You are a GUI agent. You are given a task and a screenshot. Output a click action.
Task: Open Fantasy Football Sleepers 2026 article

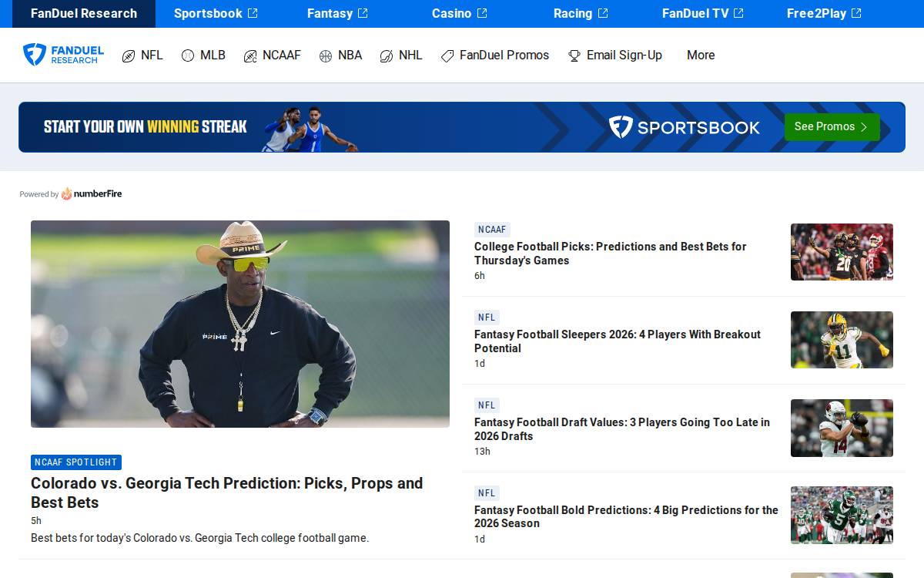point(617,341)
